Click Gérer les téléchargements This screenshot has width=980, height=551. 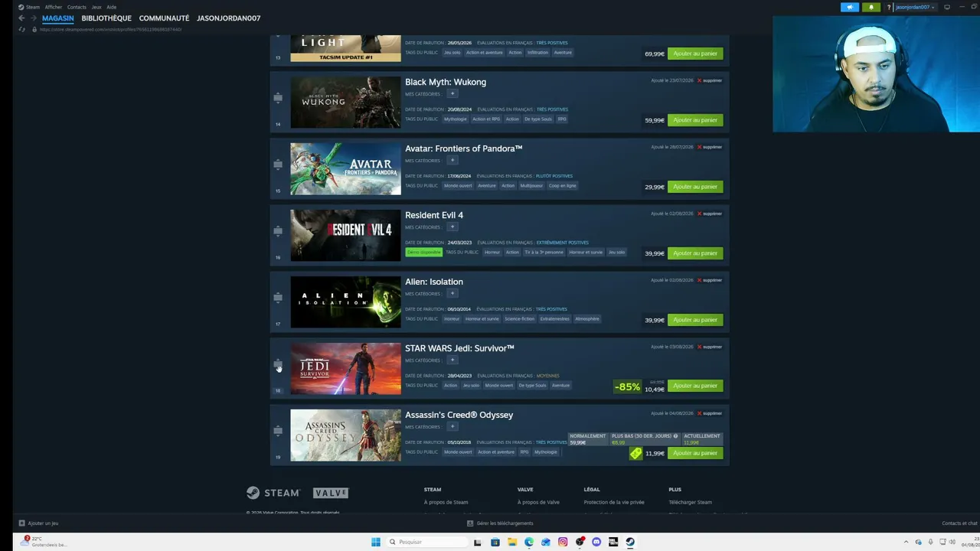[x=500, y=523]
